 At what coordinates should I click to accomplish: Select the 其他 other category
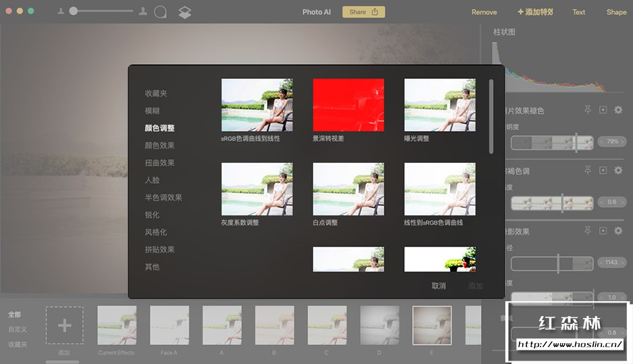[x=152, y=267]
